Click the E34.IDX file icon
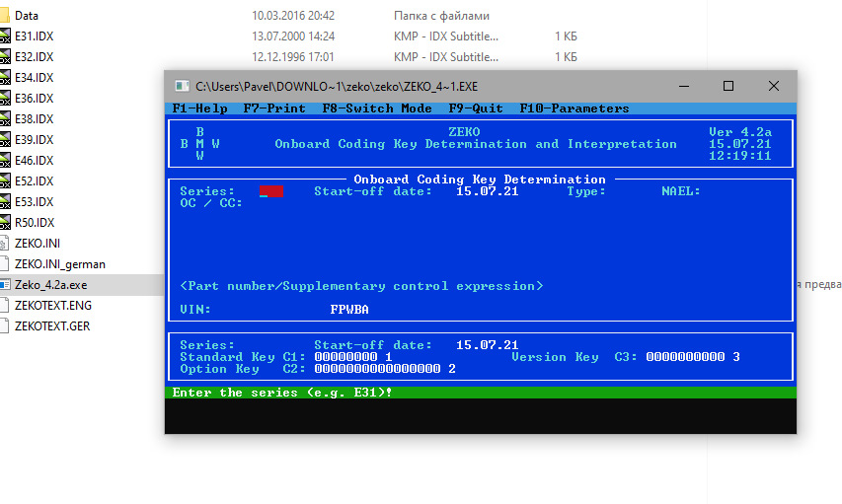Viewport: 842px width, 504px height. 4,78
